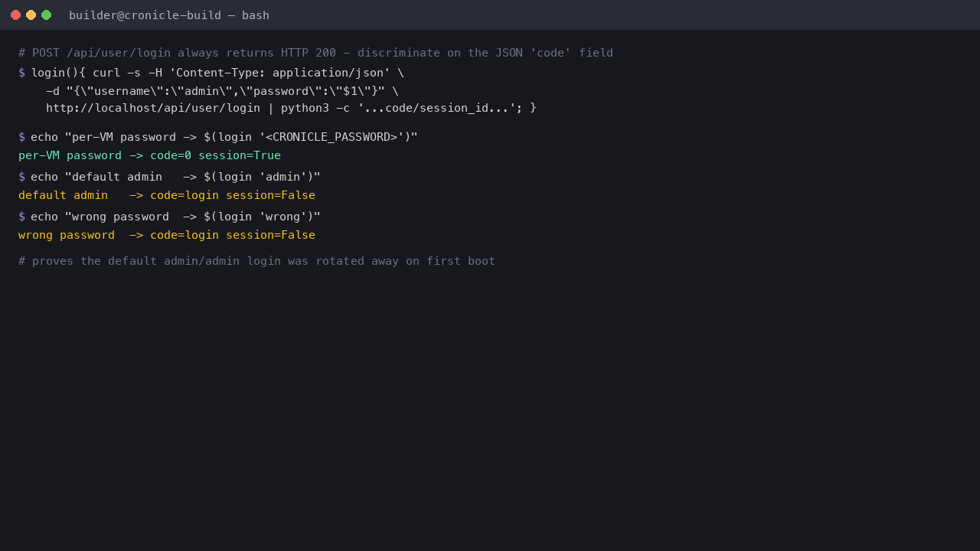Click the http://localhost/api/user/login URL line
Image resolution: width=980 pixels, height=551 pixels.
pyautogui.click(x=291, y=108)
